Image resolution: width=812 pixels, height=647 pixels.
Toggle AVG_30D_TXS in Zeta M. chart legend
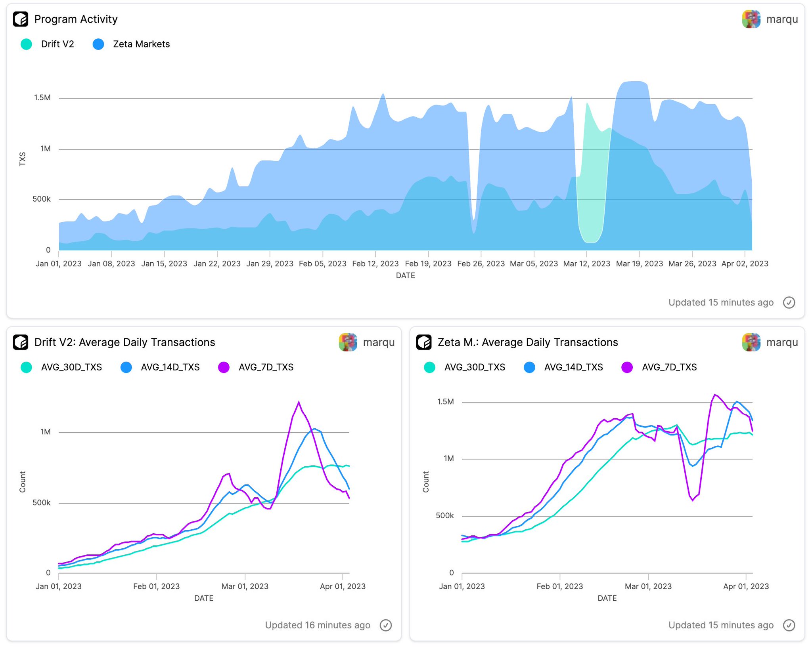tap(465, 367)
